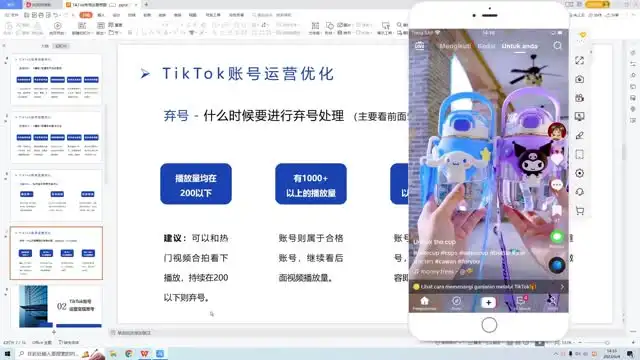Click the circular settings icon on mirror sidebar
Image resolution: width=640 pixels, height=360 pixels.
coord(580,173)
